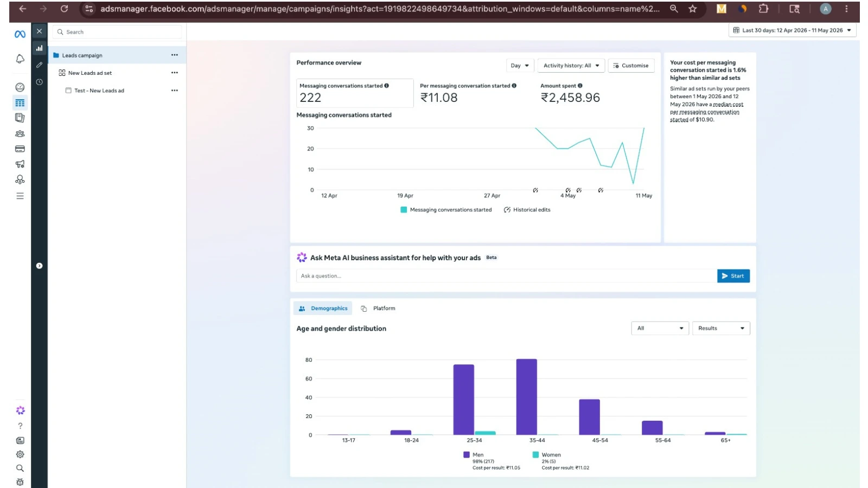Switch to Demographics tab
Image resolution: width=868 pixels, height=488 pixels.
[x=323, y=309]
